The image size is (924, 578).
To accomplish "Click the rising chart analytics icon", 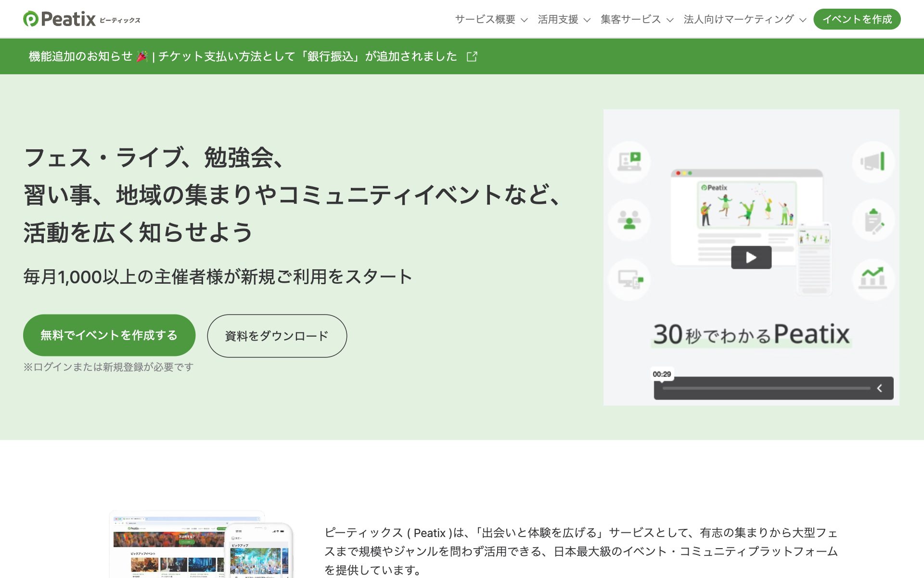I will pyautogui.click(x=873, y=279).
